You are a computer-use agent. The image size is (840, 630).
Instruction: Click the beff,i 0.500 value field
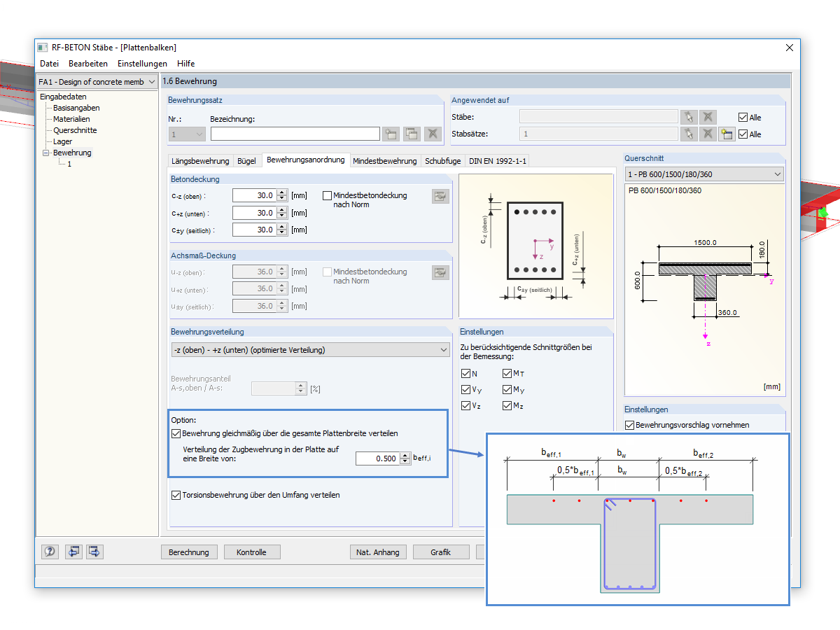[377, 458]
